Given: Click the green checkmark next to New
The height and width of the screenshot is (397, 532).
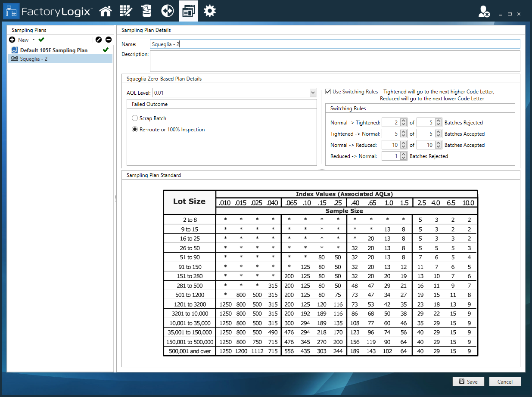Looking at the screenshot, I should (41, 40).
